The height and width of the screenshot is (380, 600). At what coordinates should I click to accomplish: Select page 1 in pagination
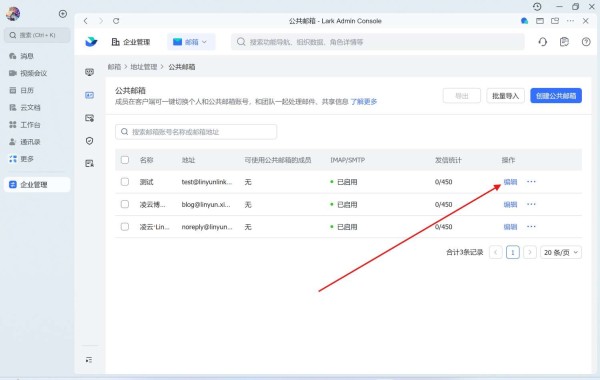(x=513, y=252)
